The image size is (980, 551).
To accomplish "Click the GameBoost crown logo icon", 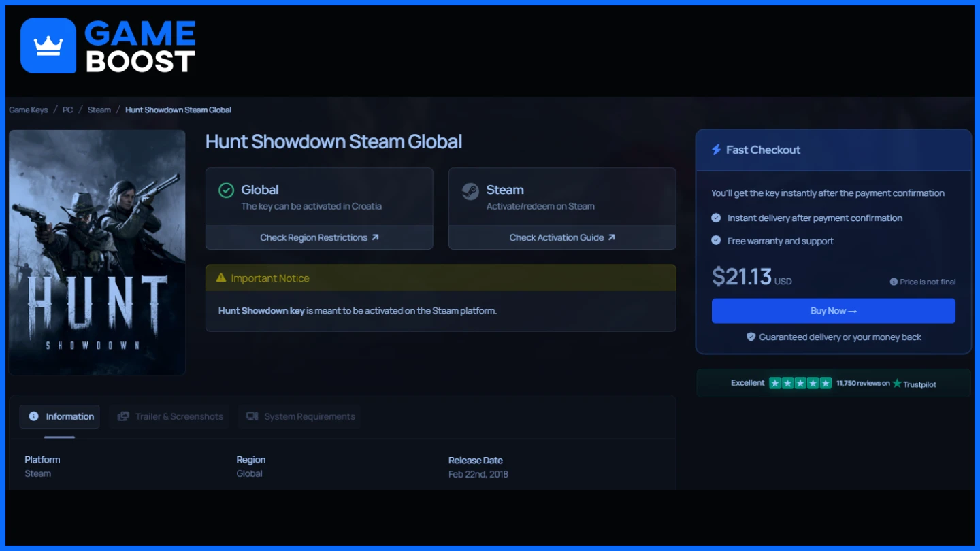I will (x=48, y=46).
